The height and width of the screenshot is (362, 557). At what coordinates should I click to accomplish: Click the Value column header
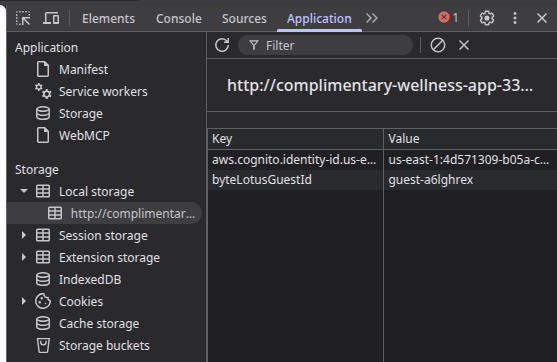point(470,139)
